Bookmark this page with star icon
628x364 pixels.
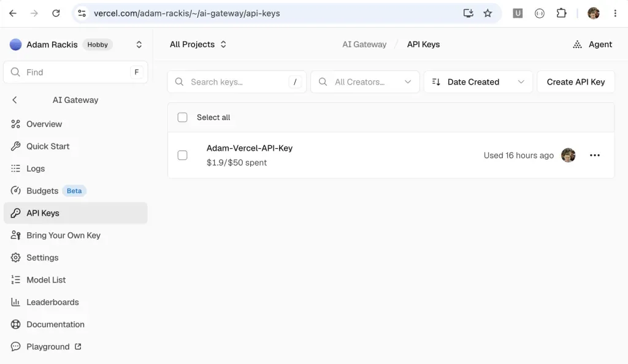click(x=488, y=13)
